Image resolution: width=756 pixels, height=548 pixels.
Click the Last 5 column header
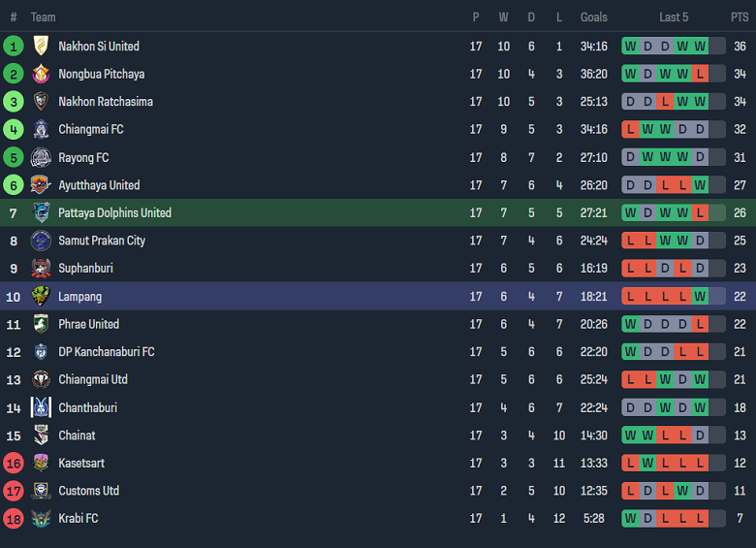(x=674, y=17)
